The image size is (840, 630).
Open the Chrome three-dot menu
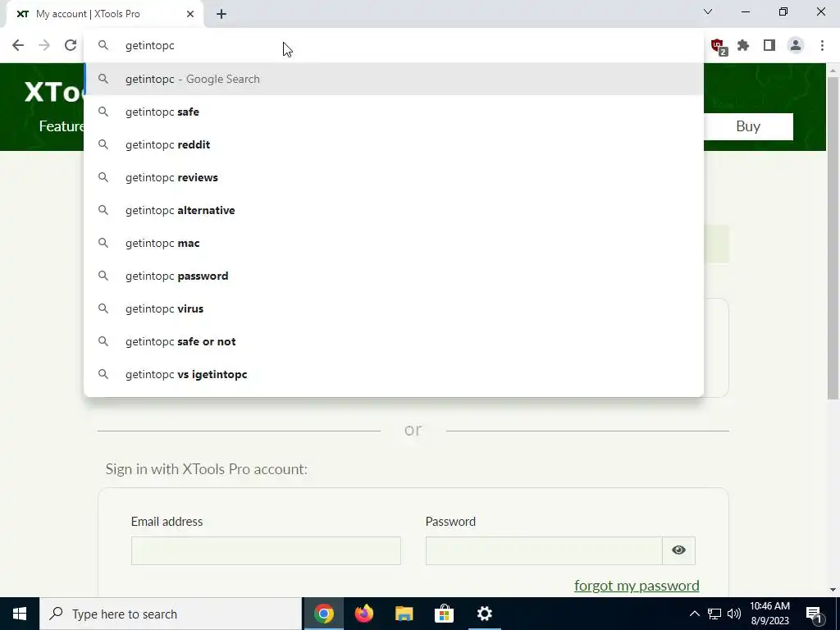pyautogui.click(x=822, y=46)
